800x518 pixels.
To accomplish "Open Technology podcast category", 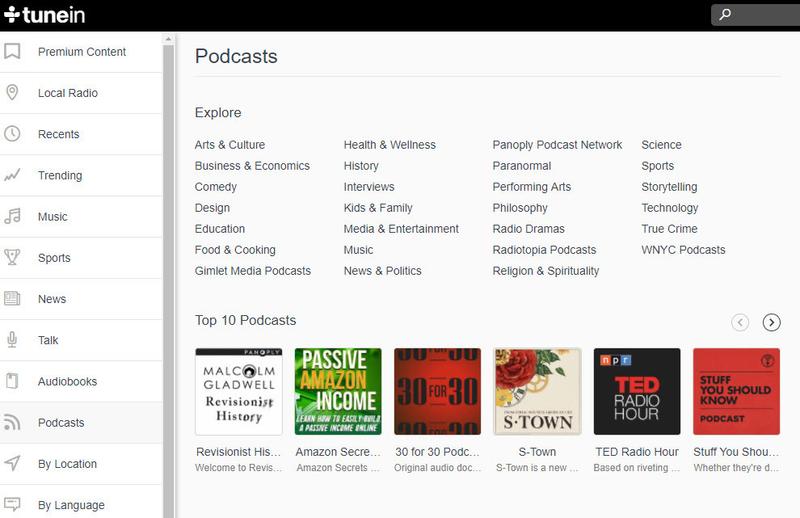I will pyautogui.click(x=669, y=208).
